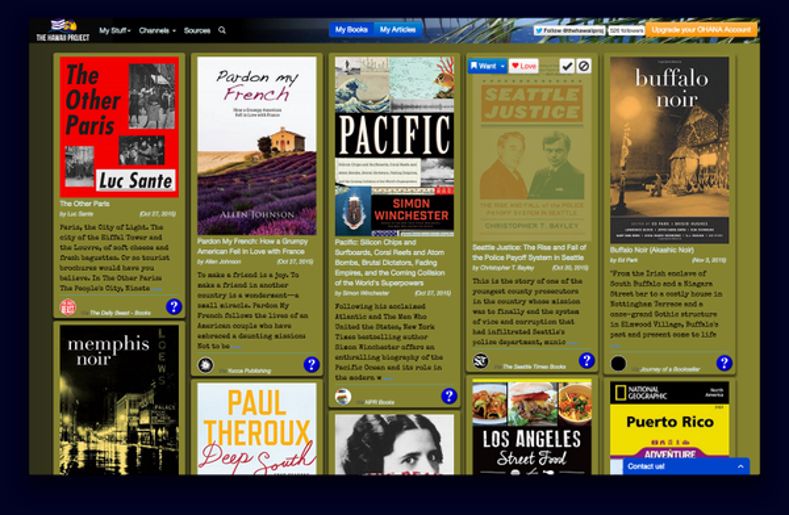The image size is (789, 515).
Task: Open the Want dropdown arrow on Seattle Justice
Action: [502, 66]
